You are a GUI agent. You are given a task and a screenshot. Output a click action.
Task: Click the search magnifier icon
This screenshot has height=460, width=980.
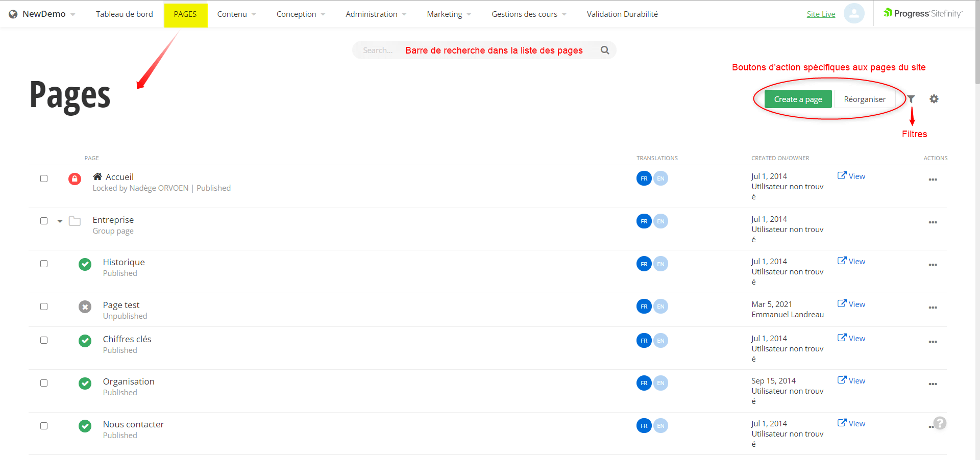coord(605,50)
